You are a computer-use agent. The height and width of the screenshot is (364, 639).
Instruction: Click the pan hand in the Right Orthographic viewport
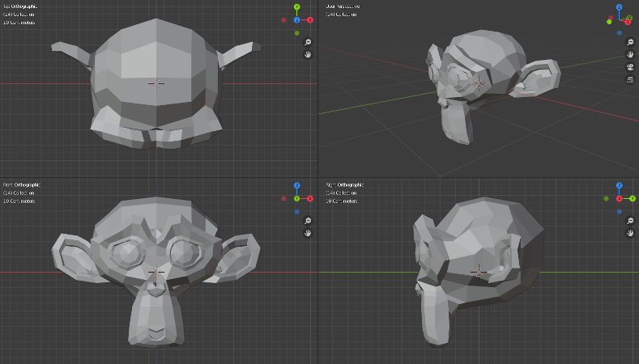[630, 233]
